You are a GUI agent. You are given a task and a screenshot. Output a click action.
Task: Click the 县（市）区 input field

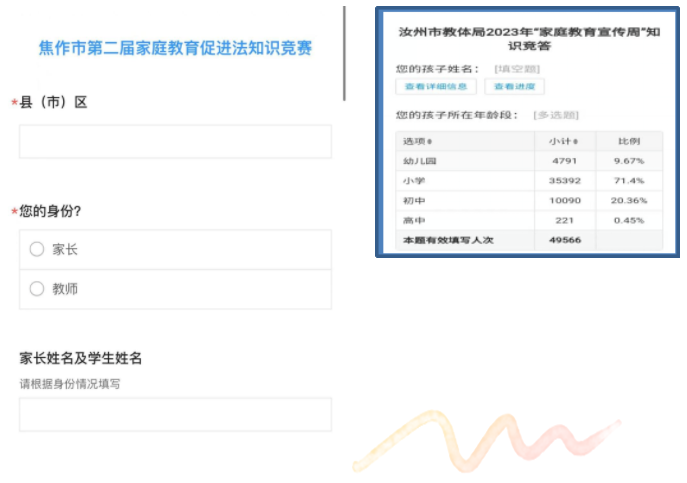click(x=175, y=142)
